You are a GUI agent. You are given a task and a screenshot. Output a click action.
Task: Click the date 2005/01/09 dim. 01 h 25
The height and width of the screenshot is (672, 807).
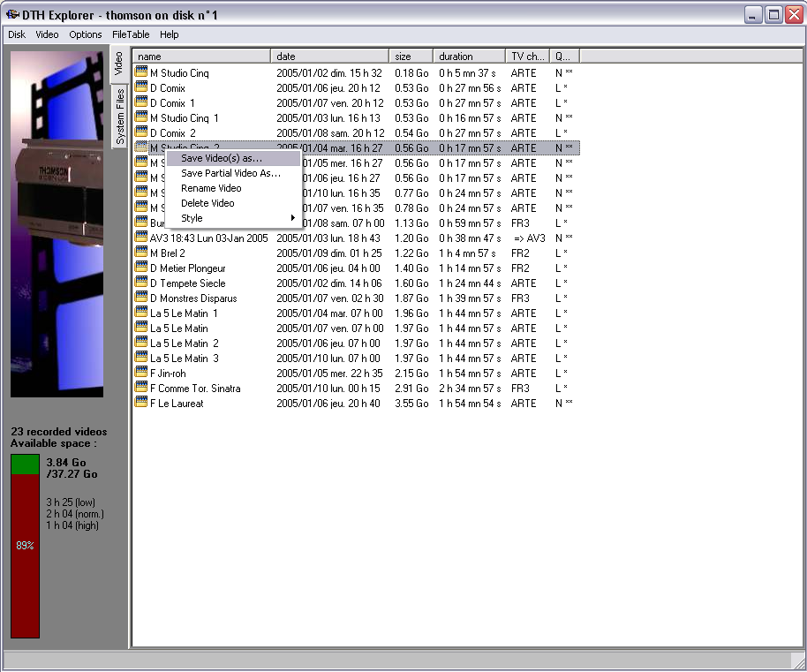pos(328,253)
